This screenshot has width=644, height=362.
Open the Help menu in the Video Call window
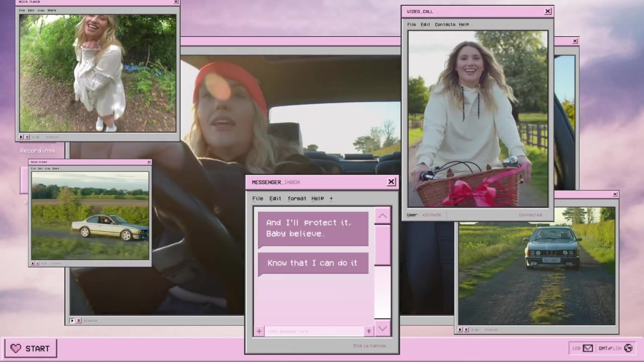tap(464, 24)
